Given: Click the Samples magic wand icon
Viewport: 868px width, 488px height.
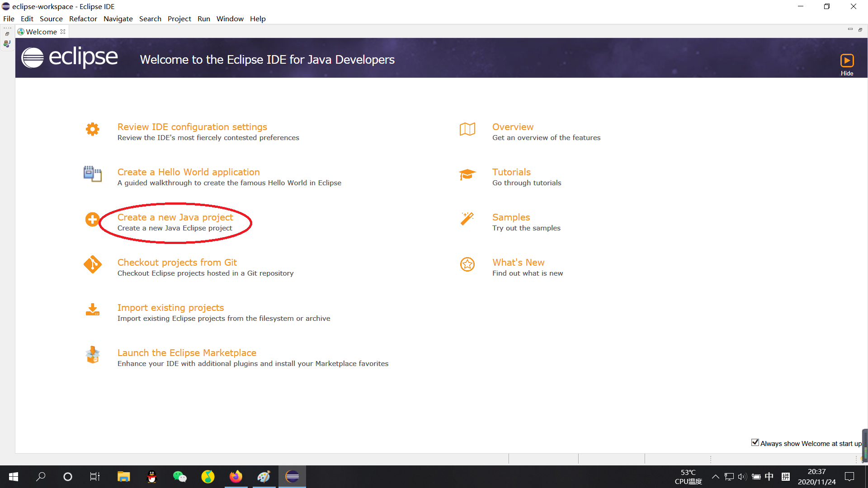Looking at the screenshot, I should point(467,219).
